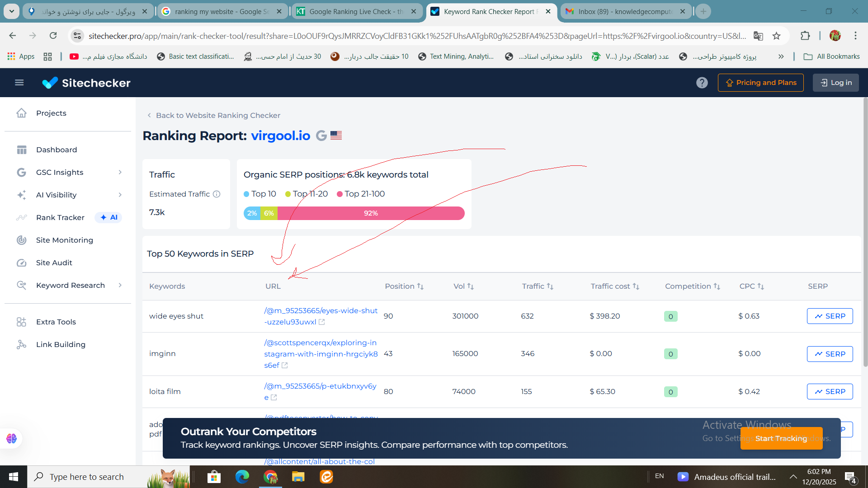The width and height of the screenshot is (868, 488).
Task: Click the help question mark icon
Action: click(702, 83)
